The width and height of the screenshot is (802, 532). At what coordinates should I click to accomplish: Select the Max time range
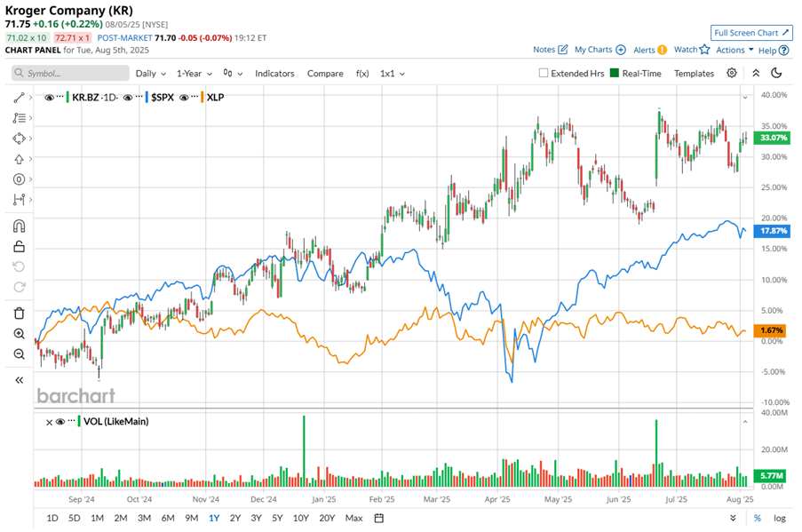[x=354, y=518]
